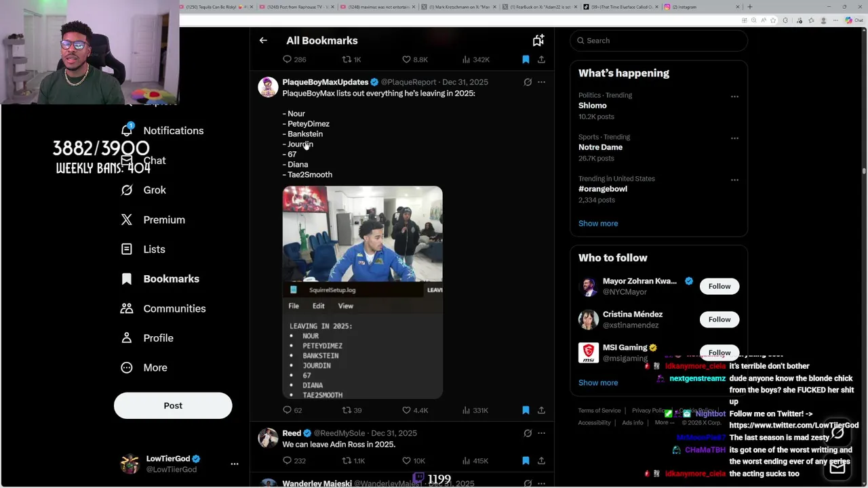Share the PlaqueBoyMaxUpdates post
The width and height of the screenshot is (868, 488).
541,410
